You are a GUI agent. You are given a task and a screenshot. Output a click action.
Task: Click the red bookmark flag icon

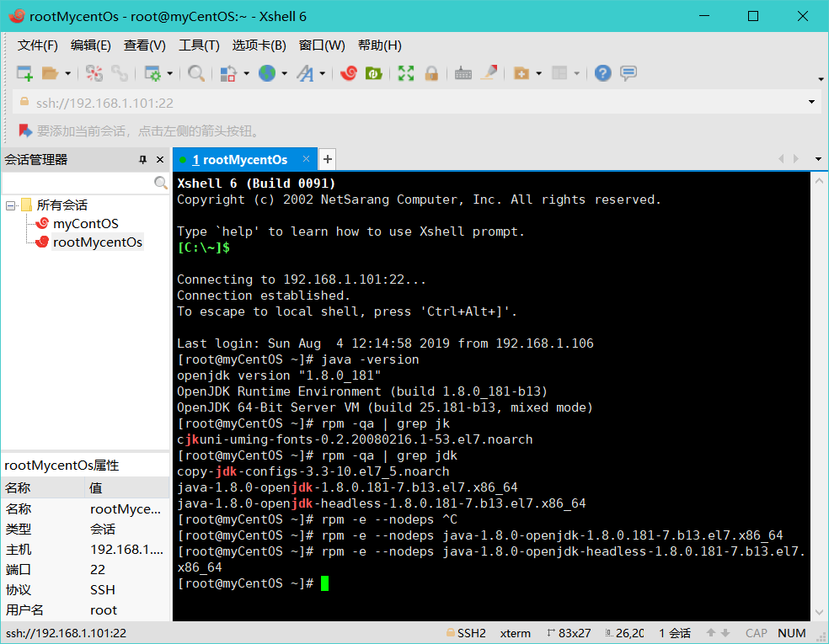point(24,130)
